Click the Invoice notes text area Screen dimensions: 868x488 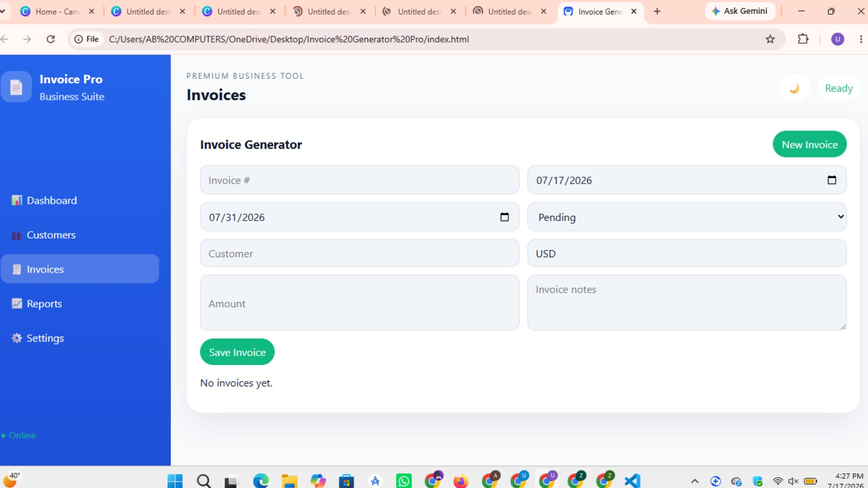687,303
